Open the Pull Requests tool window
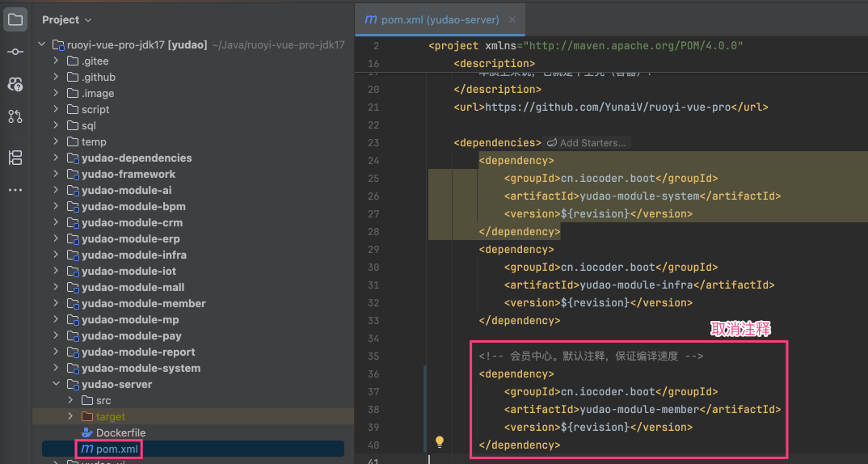Screen dimensions: 868x464 tap(15, 116)
